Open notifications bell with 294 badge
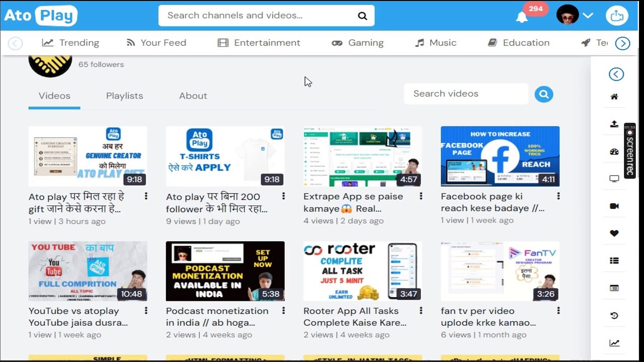This screenshot has width=644, height=362. point(522,17)
